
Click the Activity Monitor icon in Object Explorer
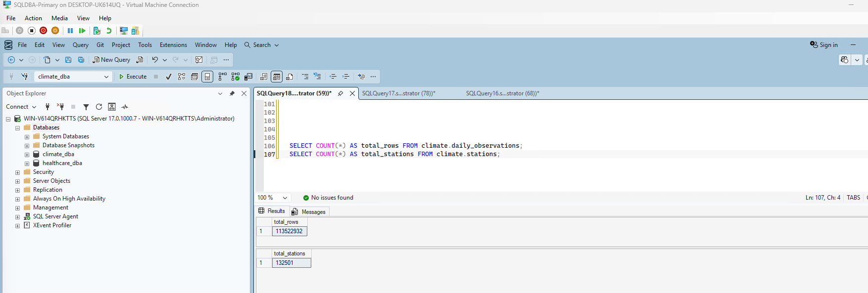pyautogui.click(x=125, y=107)
